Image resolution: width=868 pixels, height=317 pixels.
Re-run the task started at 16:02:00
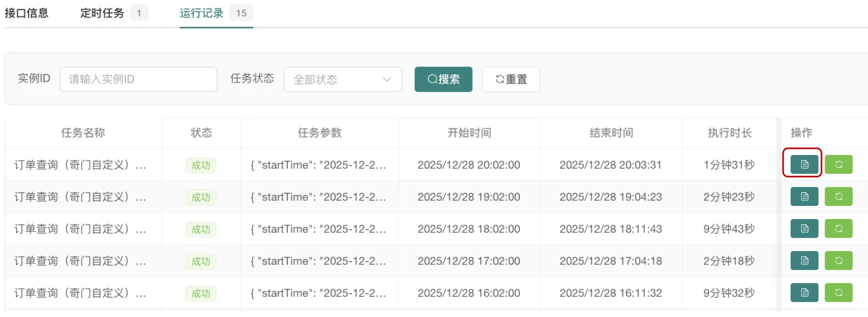pos(838,293)
